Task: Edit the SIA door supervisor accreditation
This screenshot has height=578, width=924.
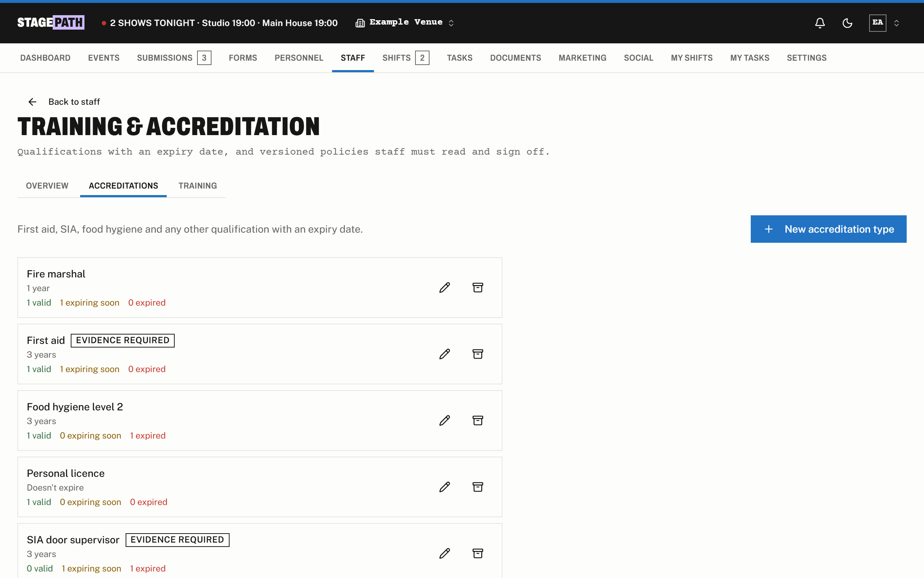Action: tap(444, 553)
